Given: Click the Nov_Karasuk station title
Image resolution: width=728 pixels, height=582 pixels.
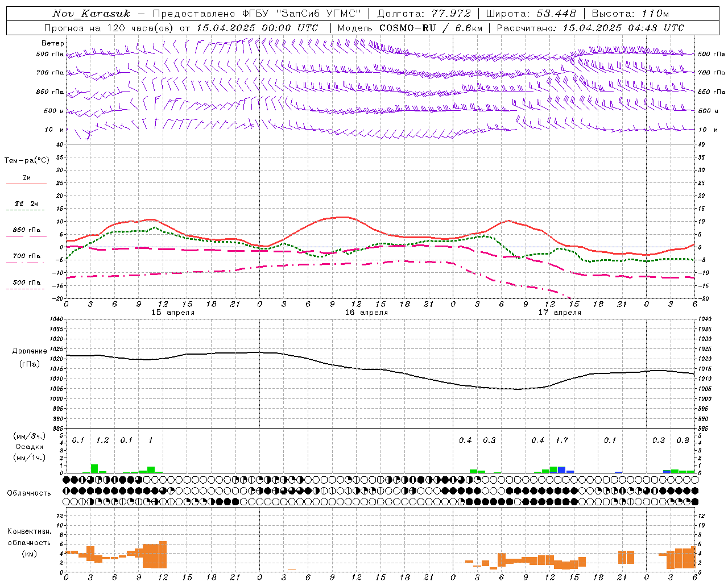Looking at the screenshot, I should (91, 14).
